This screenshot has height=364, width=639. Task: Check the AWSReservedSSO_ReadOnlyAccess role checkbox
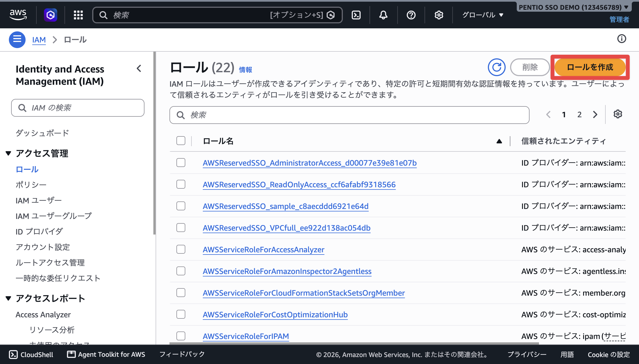click(181, 184)
